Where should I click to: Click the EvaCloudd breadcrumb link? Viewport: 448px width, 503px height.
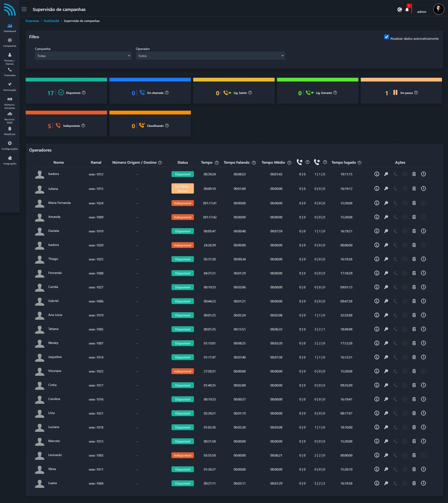(51, 21)
